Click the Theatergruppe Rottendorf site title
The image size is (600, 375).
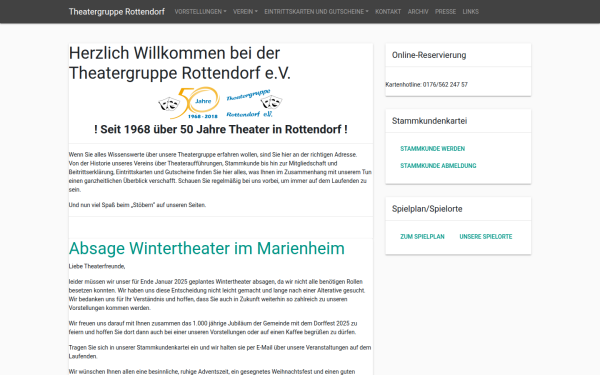[117, 11]
